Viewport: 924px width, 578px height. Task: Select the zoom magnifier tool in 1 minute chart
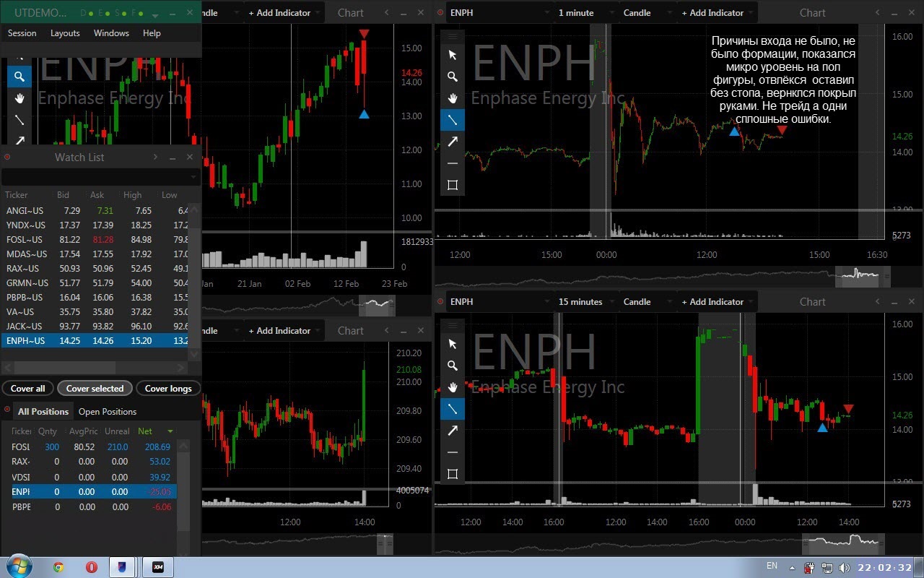(x=453, y=77)
